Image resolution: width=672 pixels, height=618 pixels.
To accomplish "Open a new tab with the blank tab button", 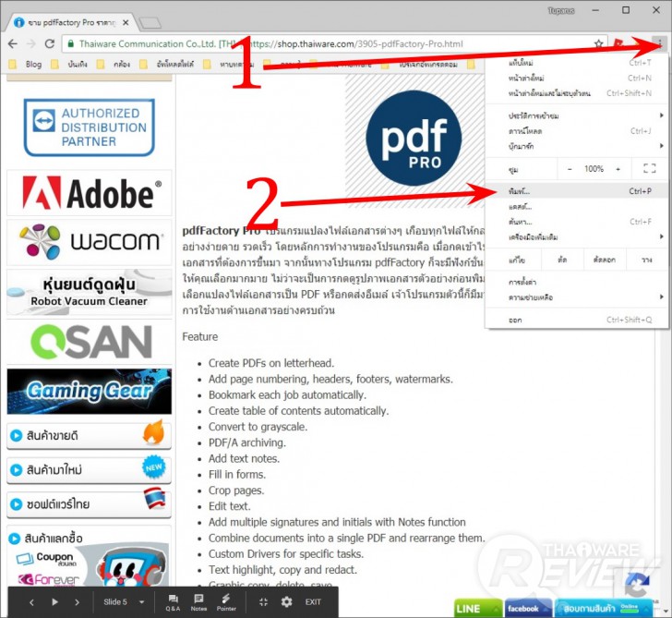I will click(x=150, y=23).
